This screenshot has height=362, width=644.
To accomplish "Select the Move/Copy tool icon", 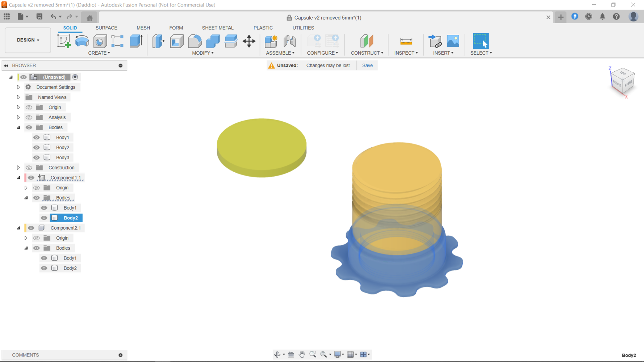I will point(249,41).
